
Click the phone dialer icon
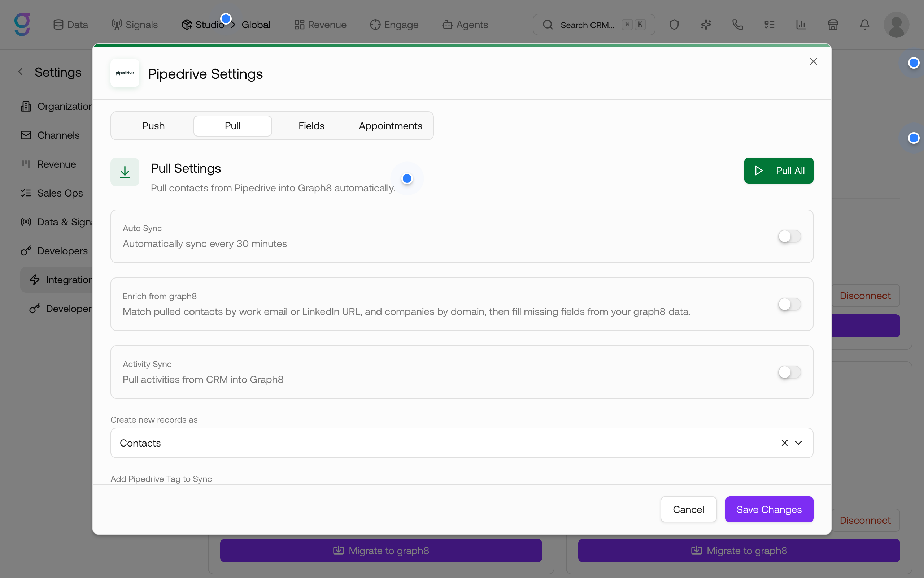click(738, 25)
